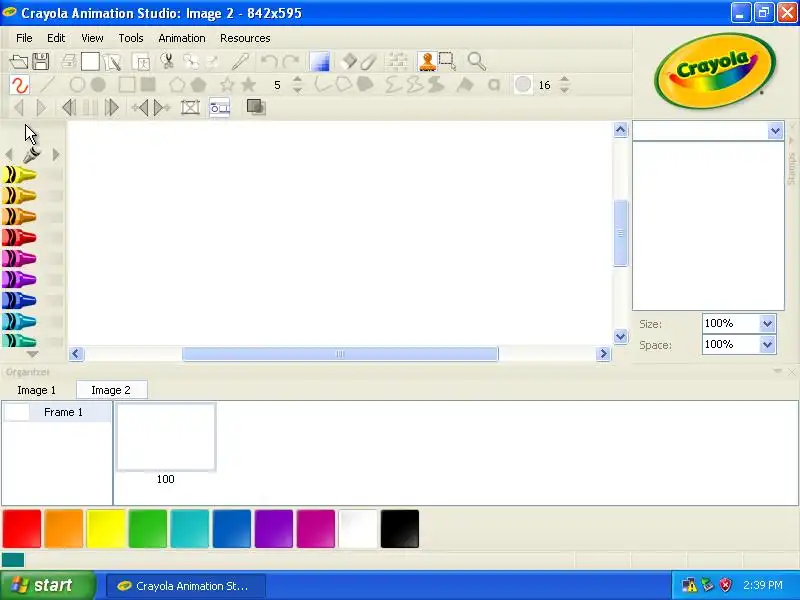Click the round brush shape preview
The image size is (800, 600).
click(x=522, y=85)
